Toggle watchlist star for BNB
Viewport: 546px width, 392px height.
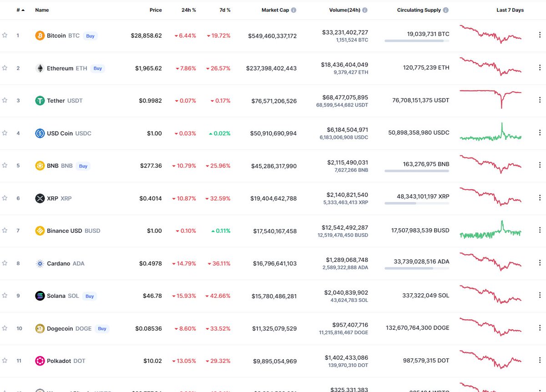click(x=5, y=166)
